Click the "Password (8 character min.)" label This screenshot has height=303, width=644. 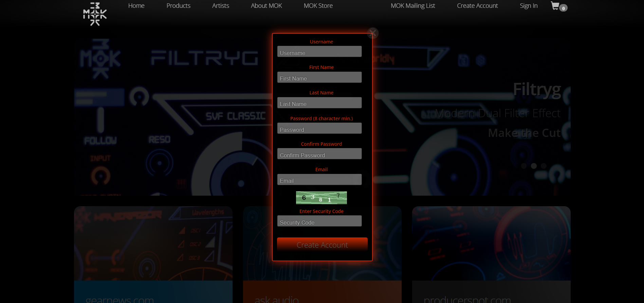pyautogui.click(x=321, y=119)
